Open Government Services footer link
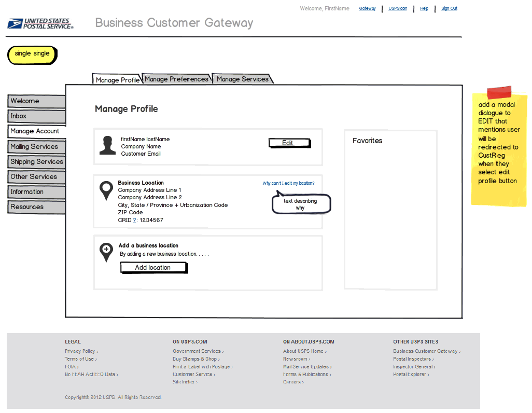This screenshot has height=413, width=532. [x=198, y=351]
